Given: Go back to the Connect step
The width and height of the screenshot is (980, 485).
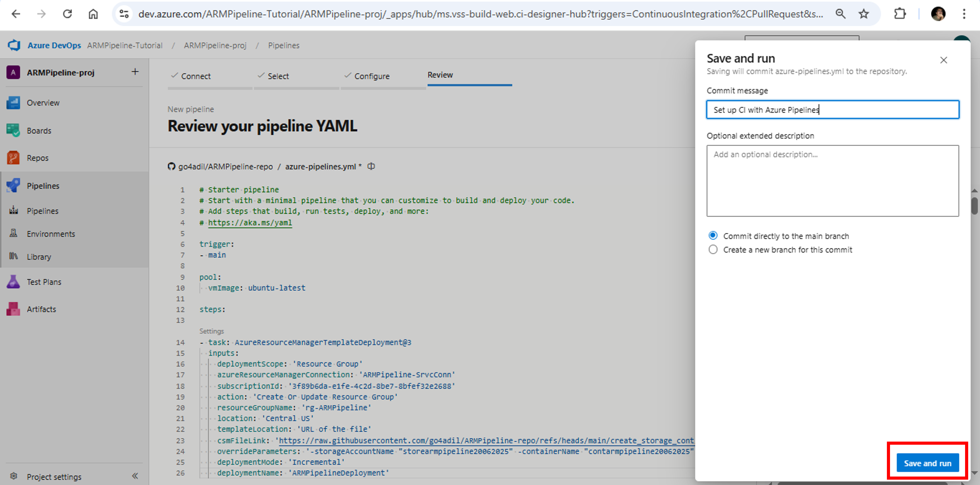Looking at the screenshot, I should pos(196,76).
